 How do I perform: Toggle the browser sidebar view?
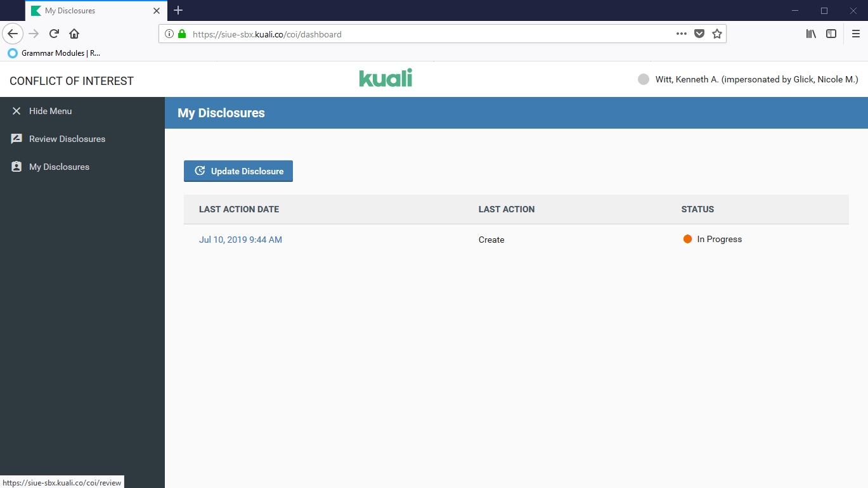(831, 34)
